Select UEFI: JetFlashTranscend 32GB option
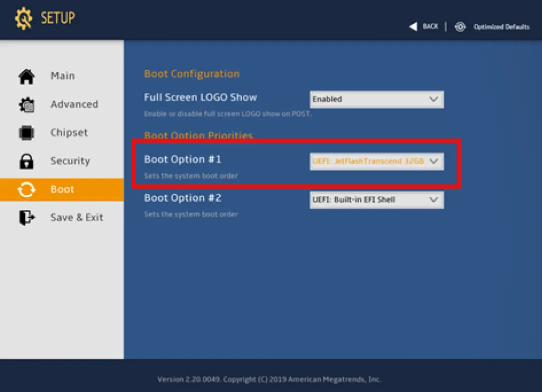 click(x=371, y=161)
